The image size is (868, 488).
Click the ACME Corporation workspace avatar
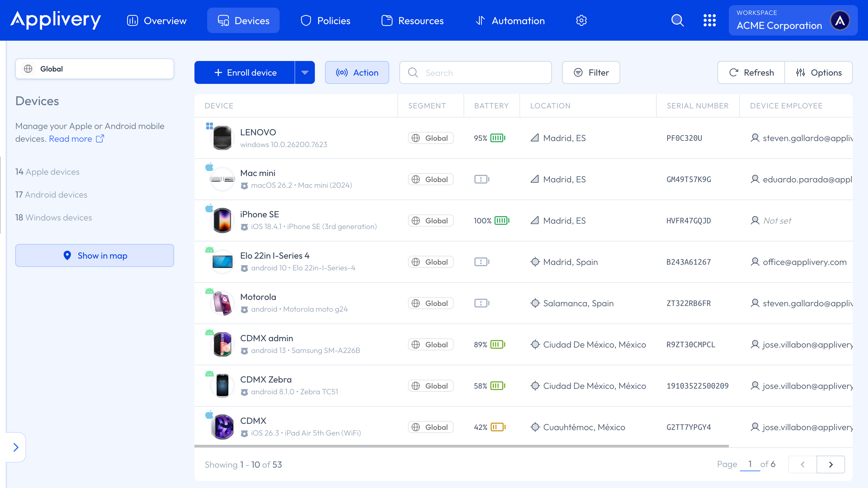[840, 21]
